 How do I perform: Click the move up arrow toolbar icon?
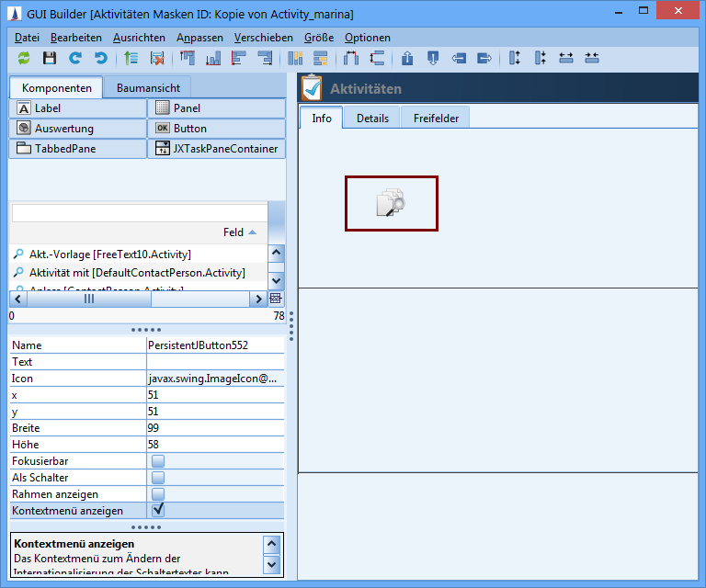click(407, 58)
